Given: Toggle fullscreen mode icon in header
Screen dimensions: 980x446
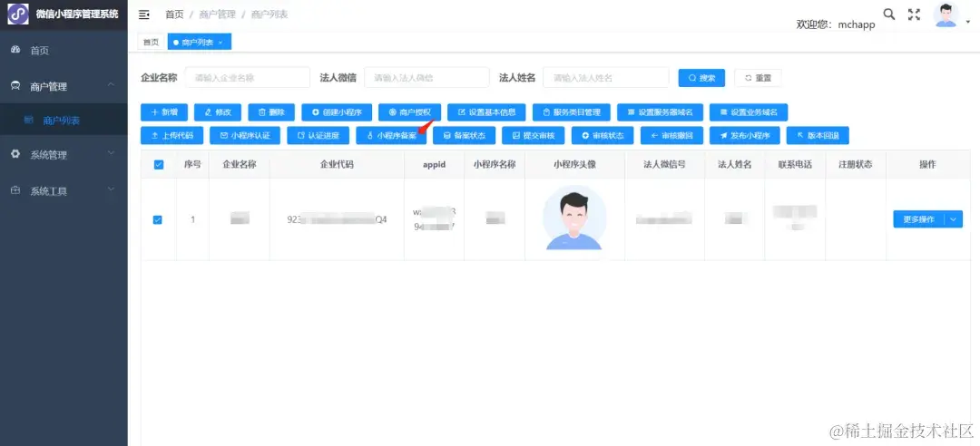Looking at the screenshot, I should click(x=915, y=15).
